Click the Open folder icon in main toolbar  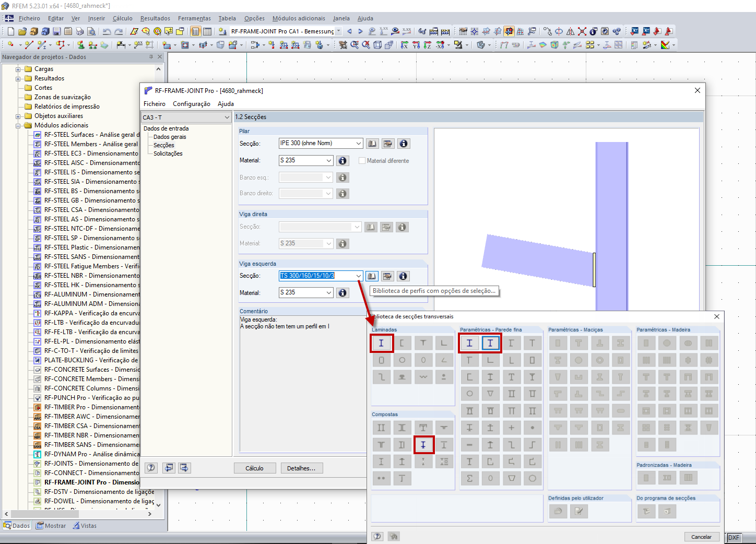pos(23,31)
